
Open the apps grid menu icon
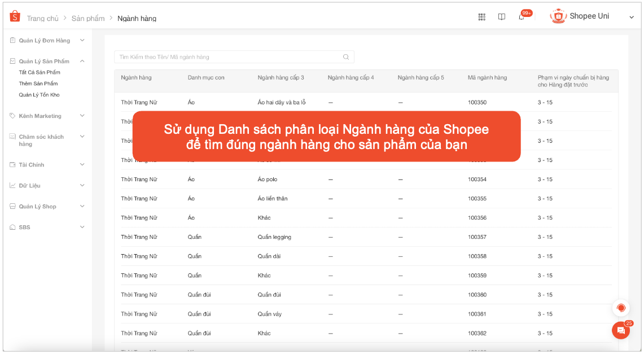pos(481,17)
